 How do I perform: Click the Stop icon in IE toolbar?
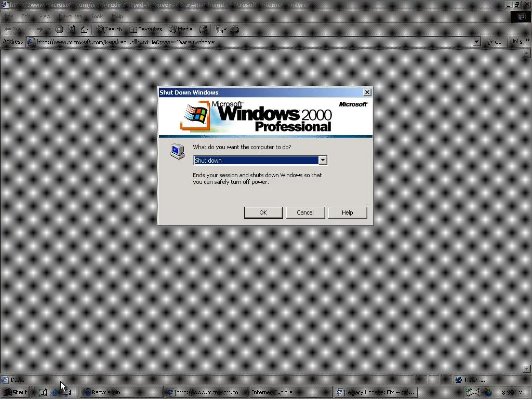[x=59, y=29]
